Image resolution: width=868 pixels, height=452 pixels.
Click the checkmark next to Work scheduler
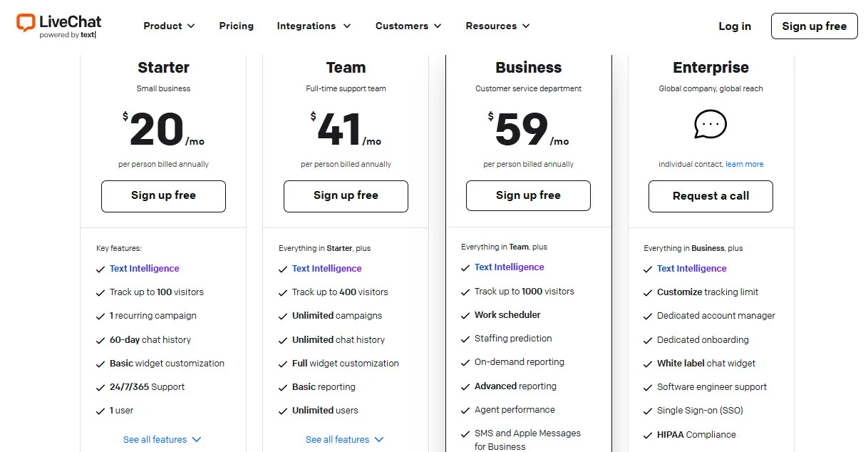pos(466,314)
